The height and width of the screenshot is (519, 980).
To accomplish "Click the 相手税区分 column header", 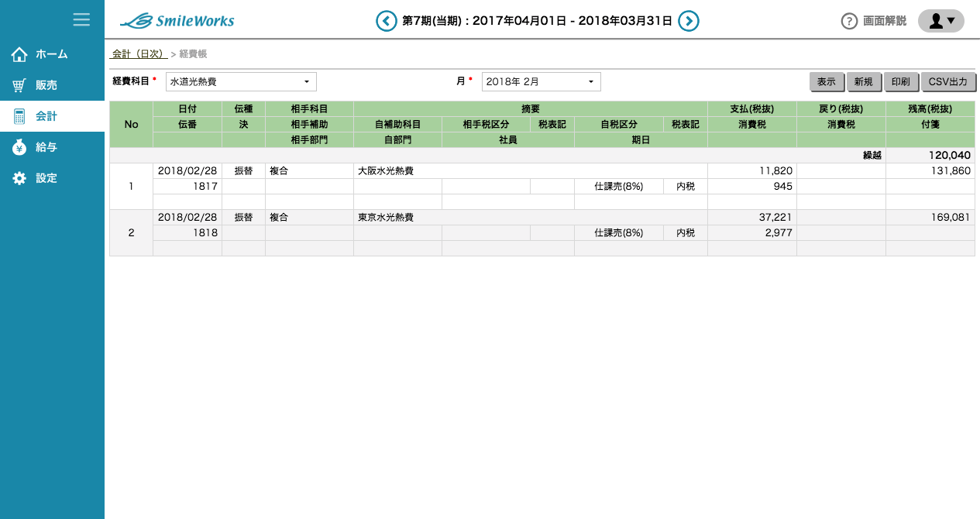I will coord(486,125).
